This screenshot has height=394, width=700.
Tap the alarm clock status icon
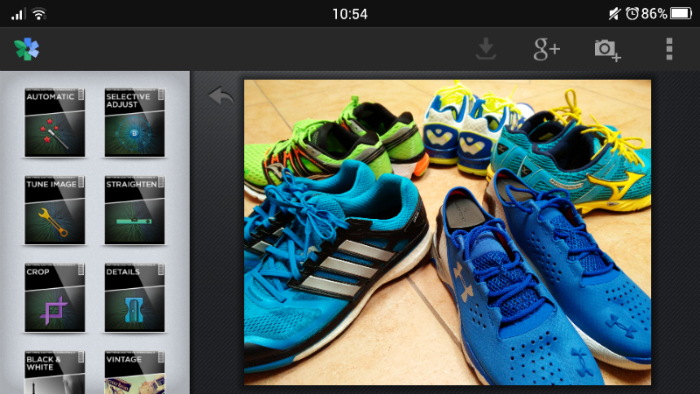coord(632,13)
